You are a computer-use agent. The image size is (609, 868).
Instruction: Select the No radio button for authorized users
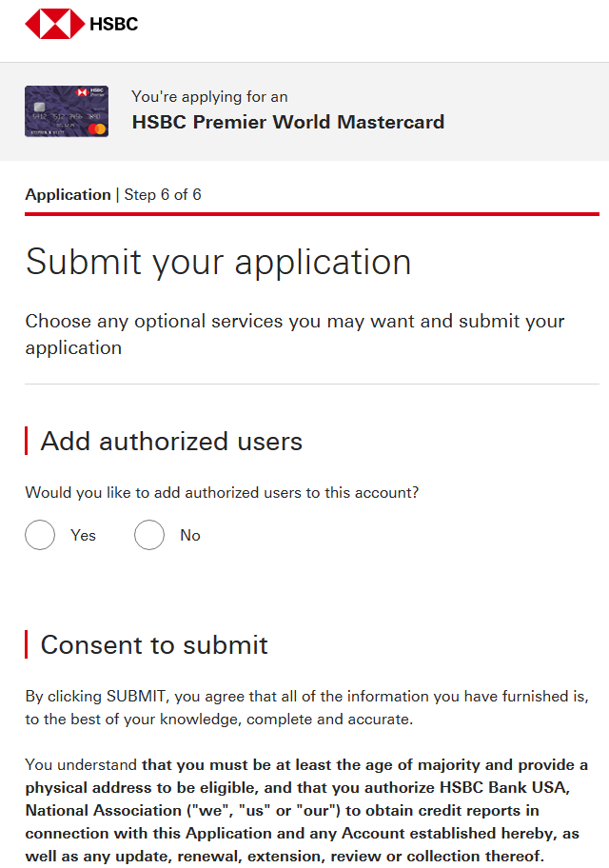coord(149,535)
